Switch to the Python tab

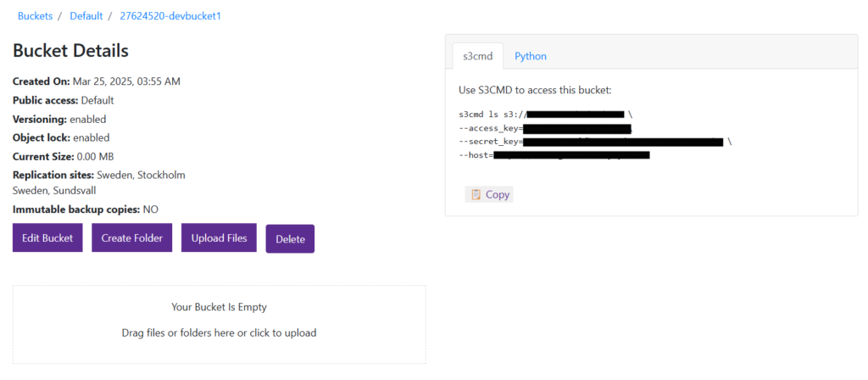[x=531, y=56]
